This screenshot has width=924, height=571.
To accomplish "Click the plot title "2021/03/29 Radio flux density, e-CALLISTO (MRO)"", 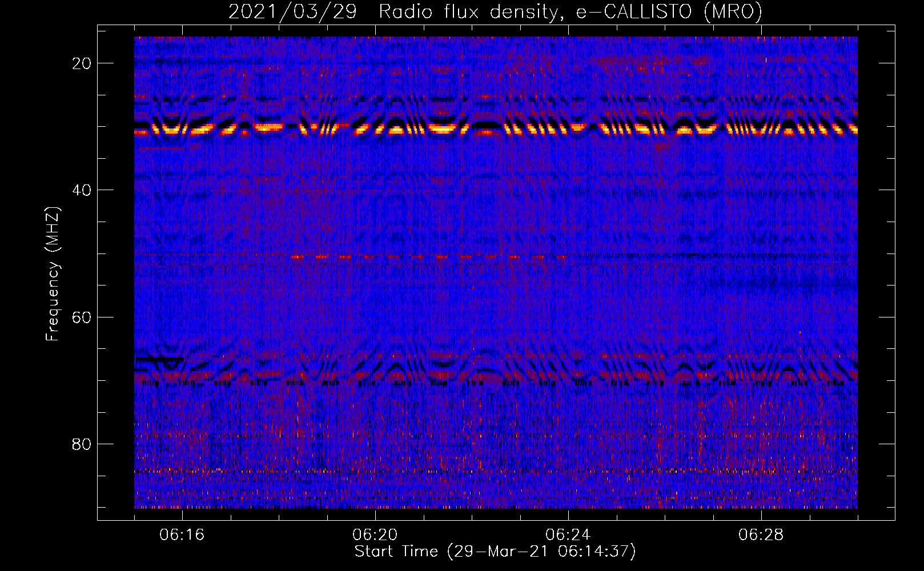I will point(495,11).
